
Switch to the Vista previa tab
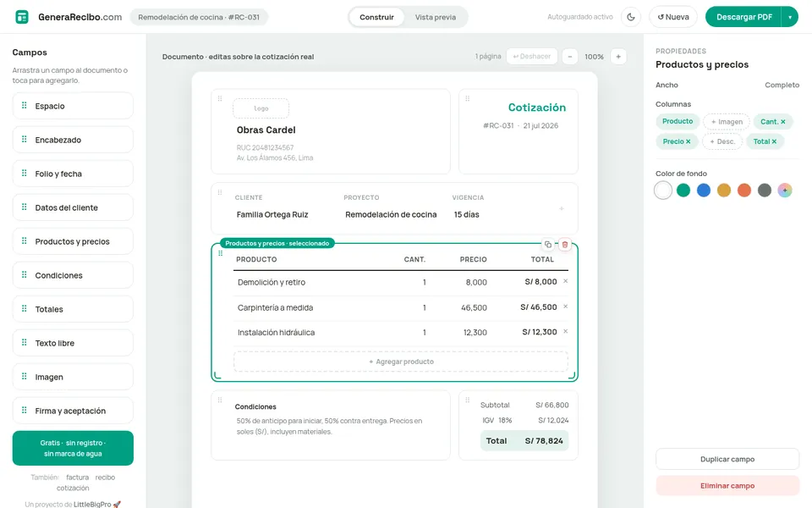435,17
